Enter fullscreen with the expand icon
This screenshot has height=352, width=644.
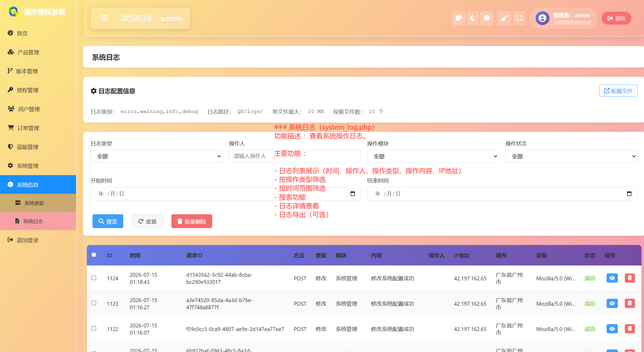pyautogui.click(x=519, y=18)
